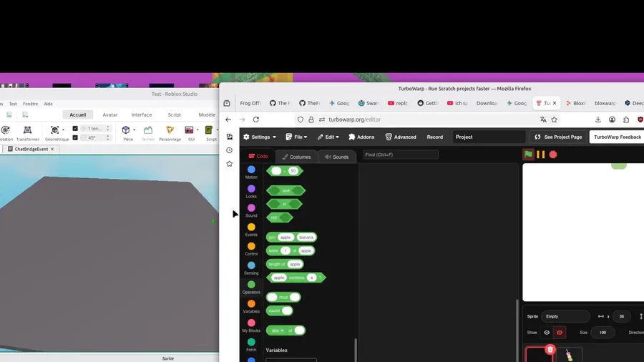The width and height of the screenshot is (644, 362).
Task: Select the Motion block category
Action: (251, 172)
